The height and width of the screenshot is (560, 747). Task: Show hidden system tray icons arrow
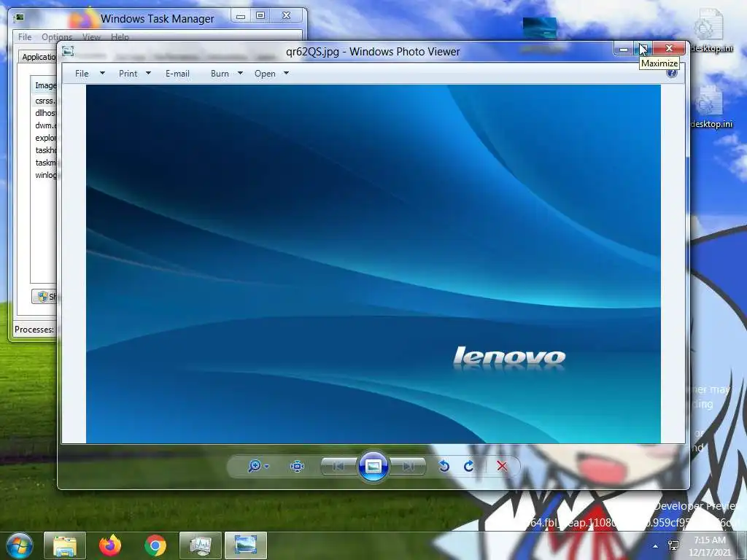click(x=656, y=546)
